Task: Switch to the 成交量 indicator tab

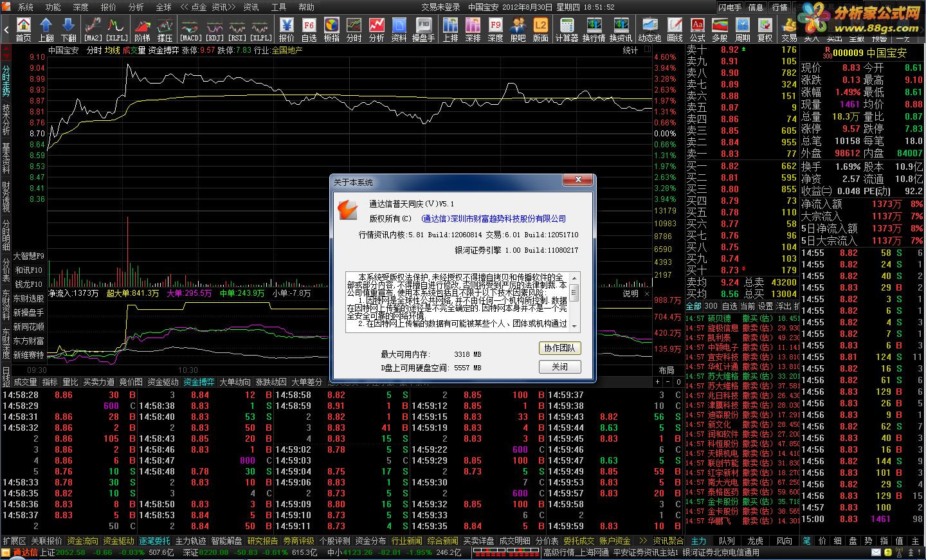Action: 26,382
